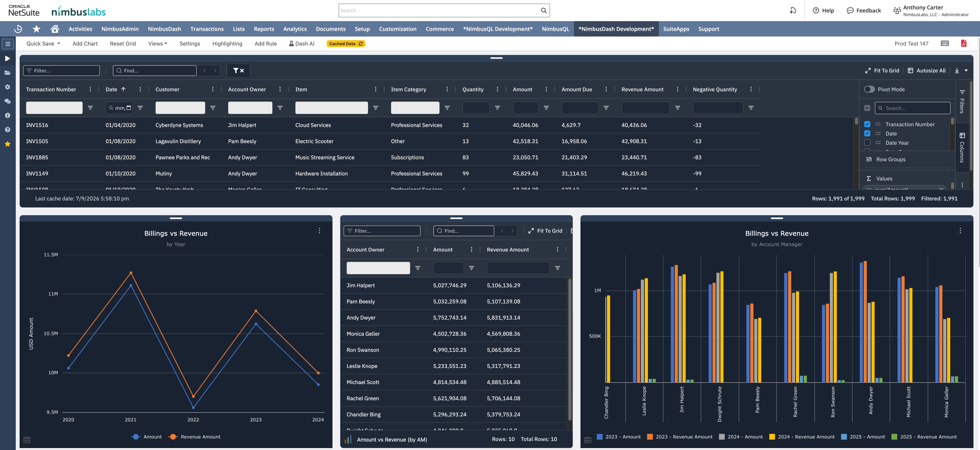Open the NimbusQL menu
Viewport: 980px width, 450px height.
(555, 29)
